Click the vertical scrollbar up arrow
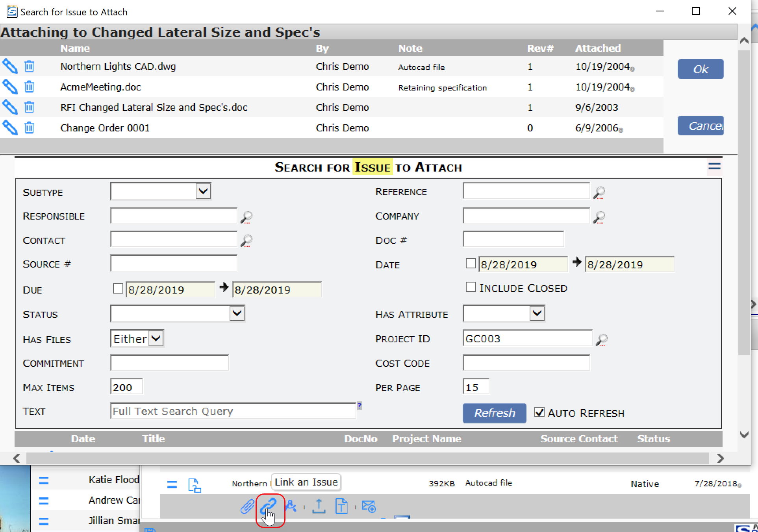Viewport: 758px width, 532px height. pos(744,41)
